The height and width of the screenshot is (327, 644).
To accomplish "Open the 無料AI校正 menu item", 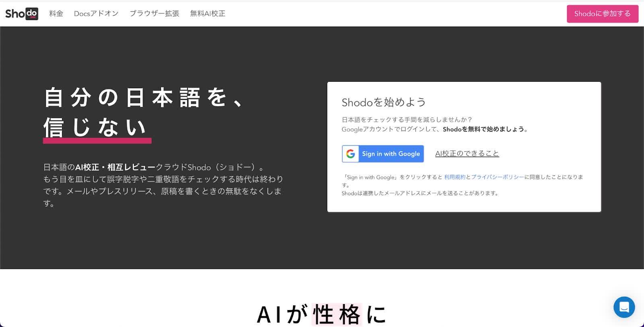I will (x=208, y=14).
